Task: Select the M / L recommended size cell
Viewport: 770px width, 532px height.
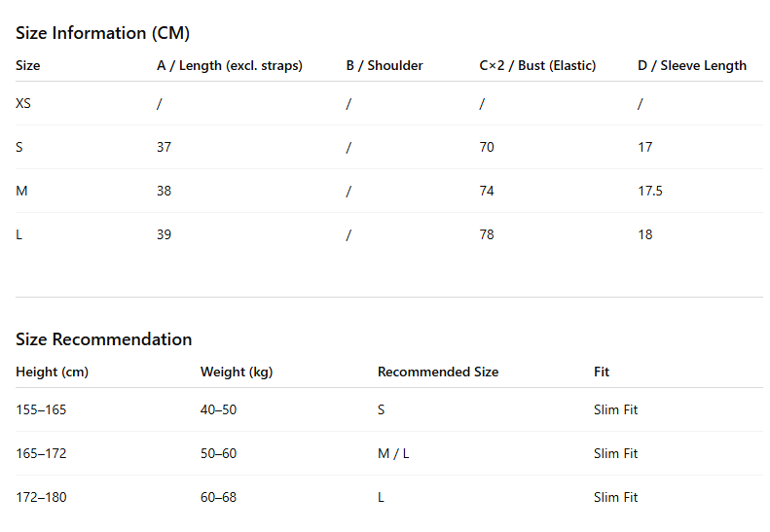Action: [x=393, y=453]
